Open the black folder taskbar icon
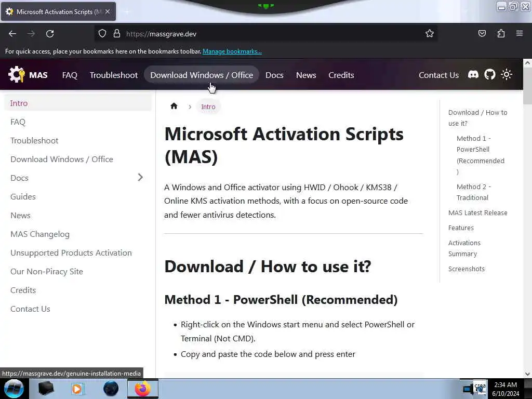532x399 pixels. point(46,389)
